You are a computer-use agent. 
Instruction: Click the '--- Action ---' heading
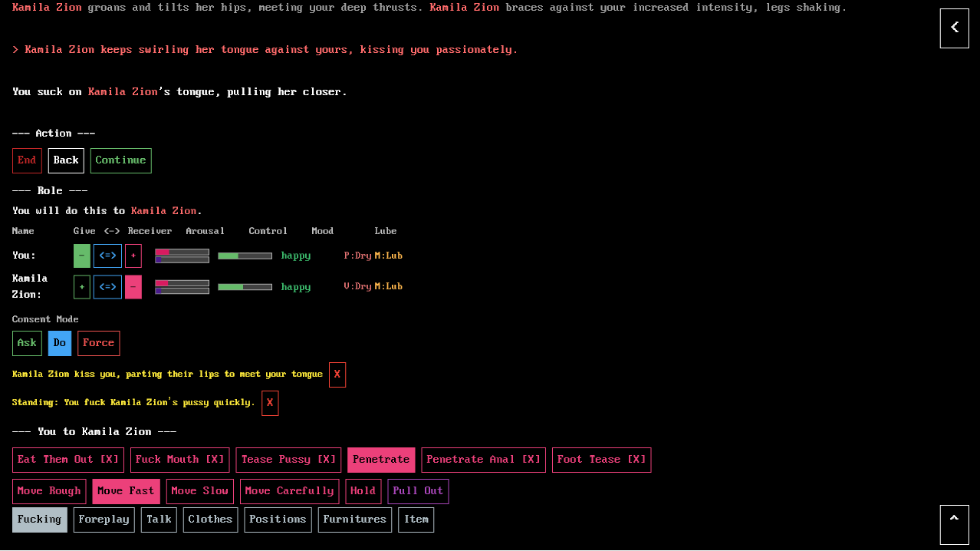click(54, 134)
